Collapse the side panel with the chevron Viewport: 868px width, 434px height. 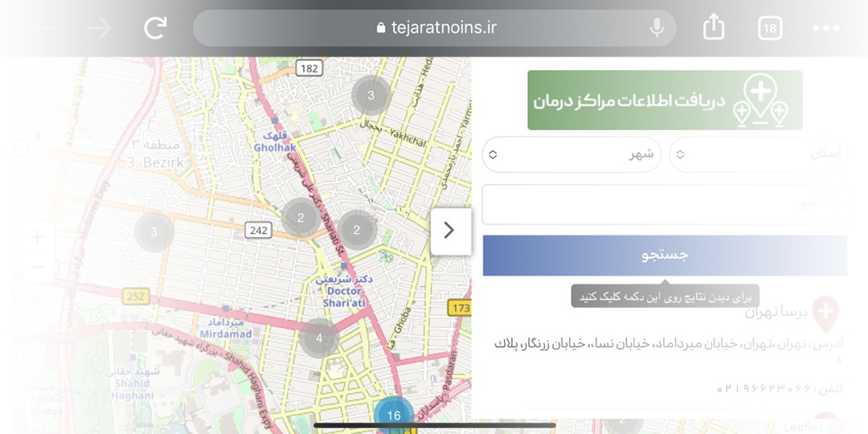(x=450, y=231)
